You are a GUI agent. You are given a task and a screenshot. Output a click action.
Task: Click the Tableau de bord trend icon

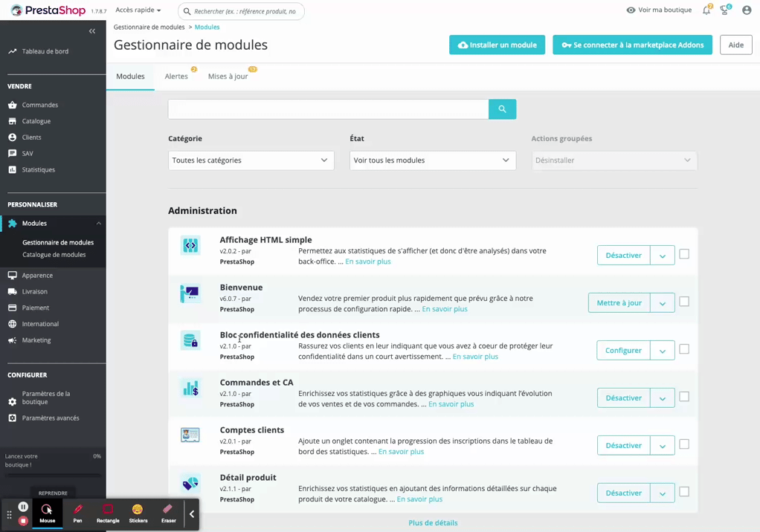tap(12, 51)
